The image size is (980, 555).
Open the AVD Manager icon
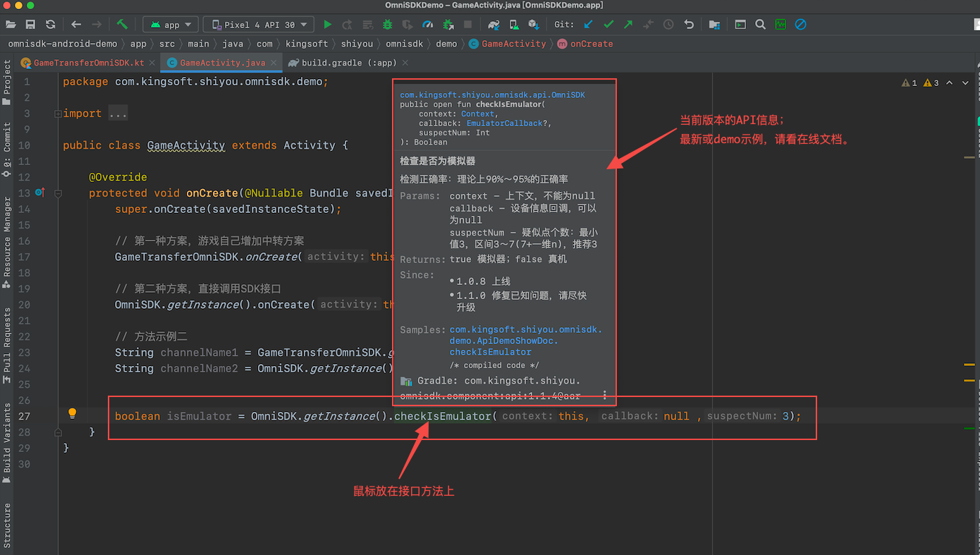(x=514, y=24)
